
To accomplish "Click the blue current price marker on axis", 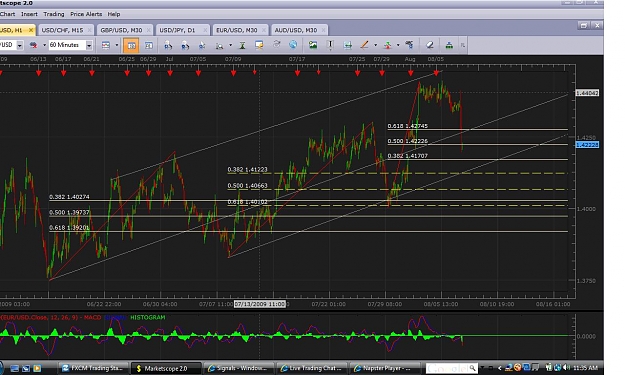I will coord(587,145).
